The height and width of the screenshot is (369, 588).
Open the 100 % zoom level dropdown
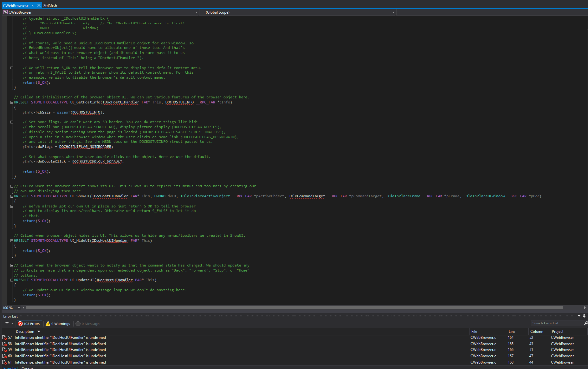tap(20, 308)
